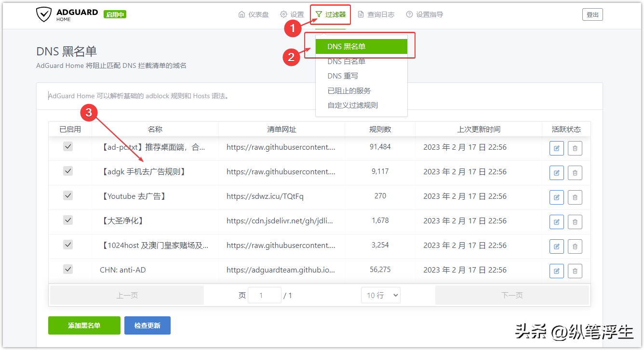
Task: Toggle the Youtube 去广告 filter checkbox
Action: 68,195
